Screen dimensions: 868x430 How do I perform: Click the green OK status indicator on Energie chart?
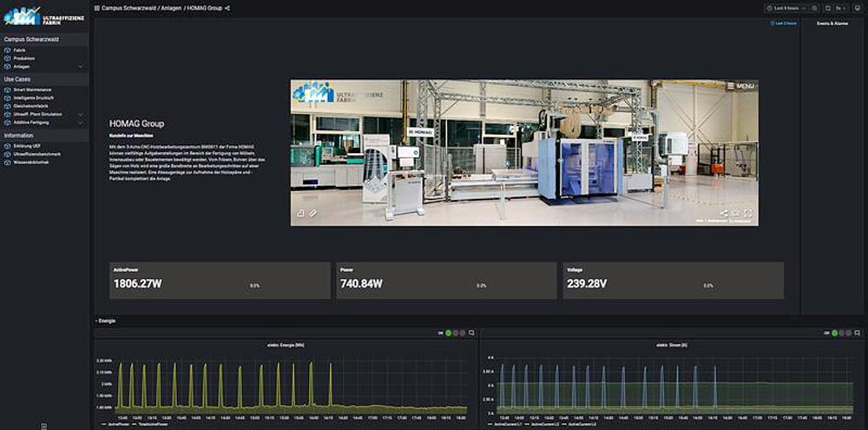click(x=448, y=333)
